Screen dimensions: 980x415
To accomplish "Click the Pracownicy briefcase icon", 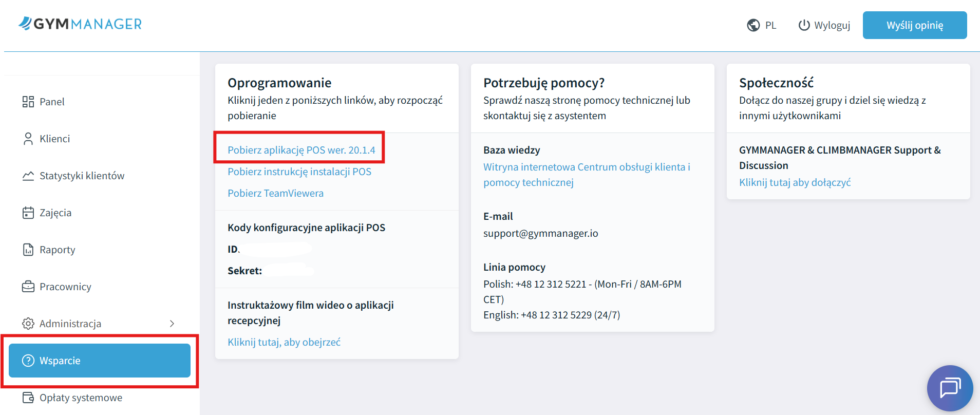I will point(28,287).
